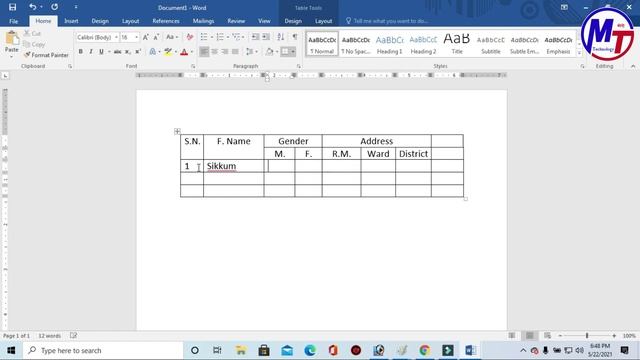Click the Redo icon in quick access toolbar
640x360 pixels.
click(54, 7)
